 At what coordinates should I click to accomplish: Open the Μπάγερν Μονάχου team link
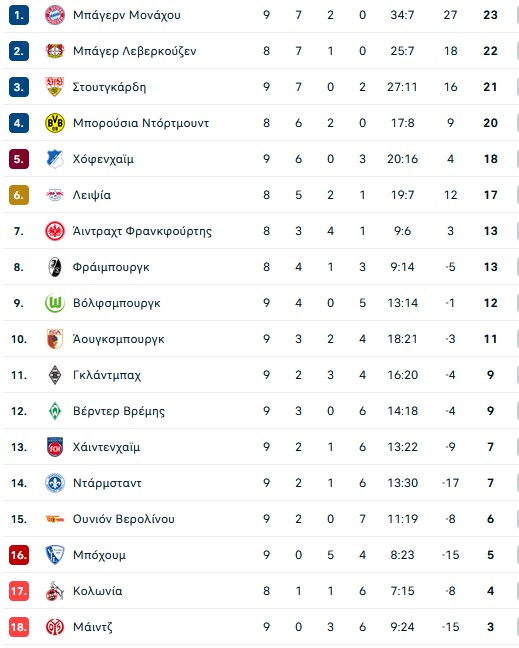tap(126, 15)
